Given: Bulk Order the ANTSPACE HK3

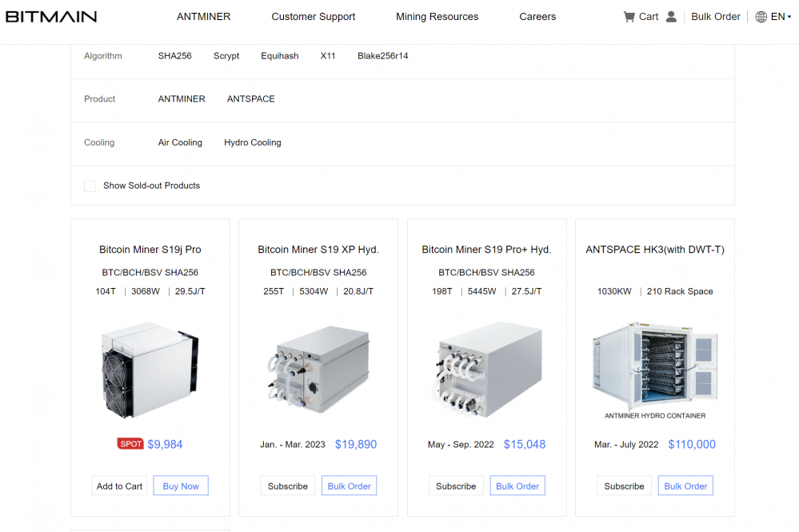Looking at the screenshot, I should click(x=685, y=486).
